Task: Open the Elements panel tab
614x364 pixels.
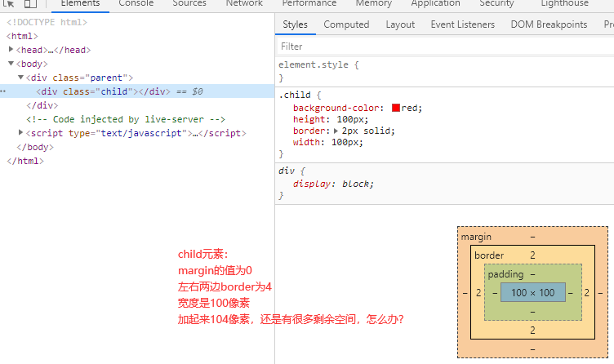Action: (80, 3)
